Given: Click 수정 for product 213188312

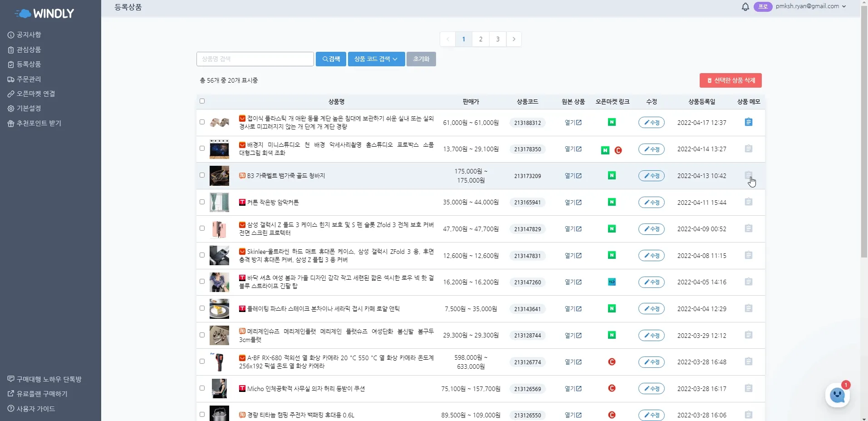Looking at the screenshot, I should point(651,123).
